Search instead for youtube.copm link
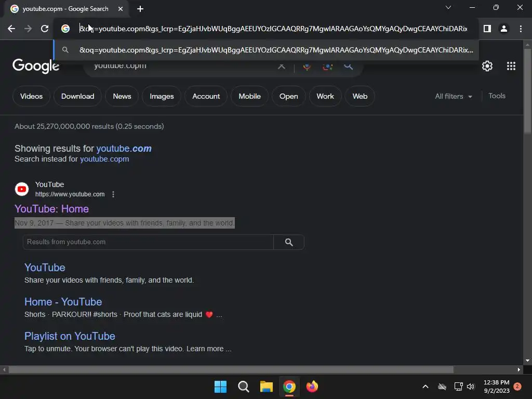The height and width of the screenshot is (399, 532). click(x=104, y=159)
